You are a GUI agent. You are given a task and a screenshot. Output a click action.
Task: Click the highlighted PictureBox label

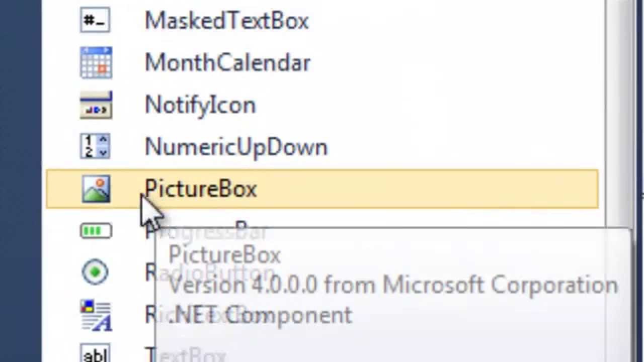(201, 189)
